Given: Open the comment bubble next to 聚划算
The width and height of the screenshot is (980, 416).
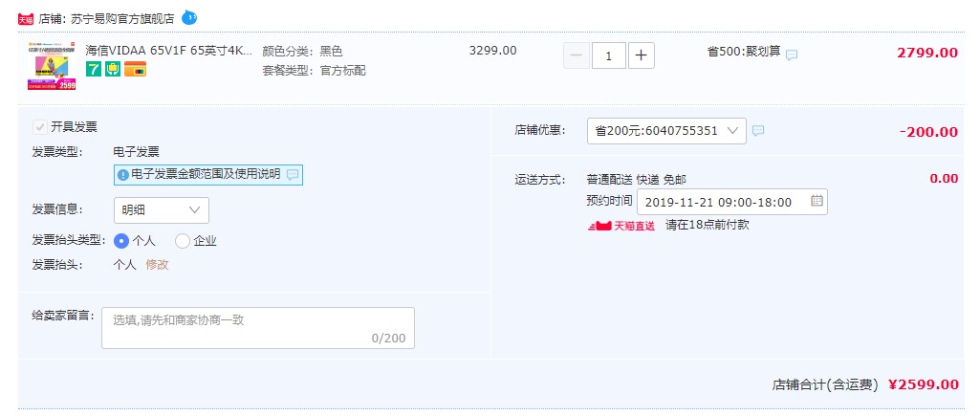Looking at the screenshot, I should point(792,55).
